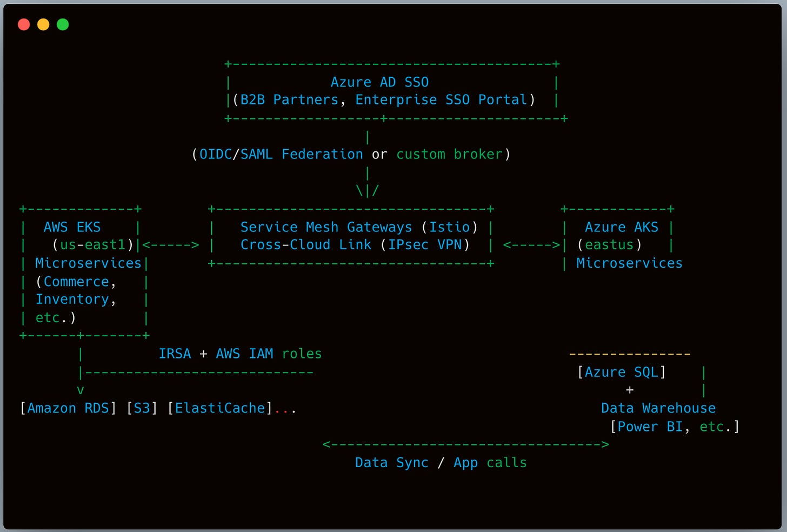Click 'etc.)' in the AWS EKS box

tap(56, 318)
